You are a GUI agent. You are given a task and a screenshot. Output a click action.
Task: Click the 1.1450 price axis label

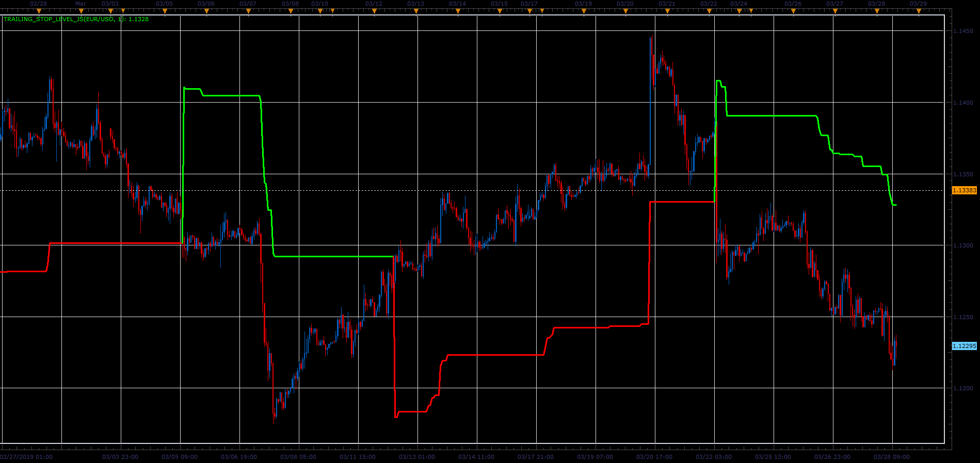point(962,31)
